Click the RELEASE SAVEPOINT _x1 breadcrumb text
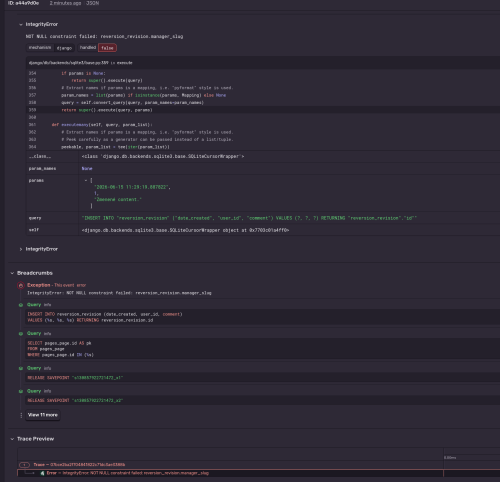Image resolution: width=500 pixels, height=482 pixels. point(75,378)
